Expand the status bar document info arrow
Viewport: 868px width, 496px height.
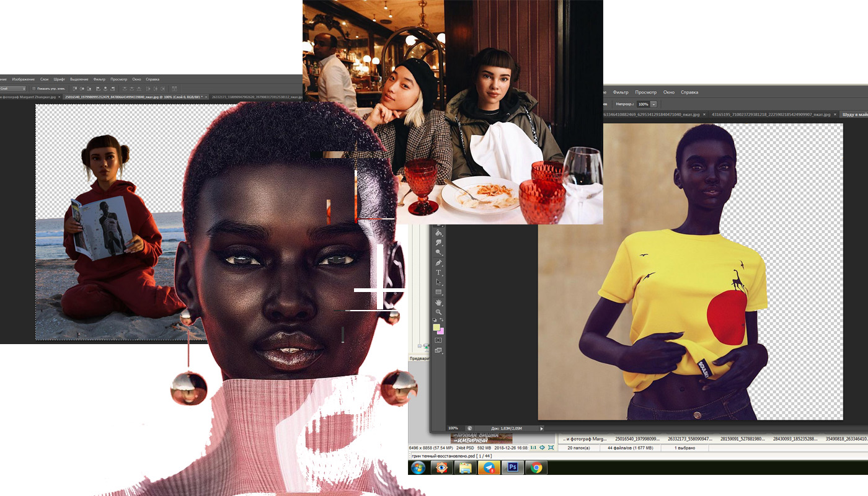point(541,428)
